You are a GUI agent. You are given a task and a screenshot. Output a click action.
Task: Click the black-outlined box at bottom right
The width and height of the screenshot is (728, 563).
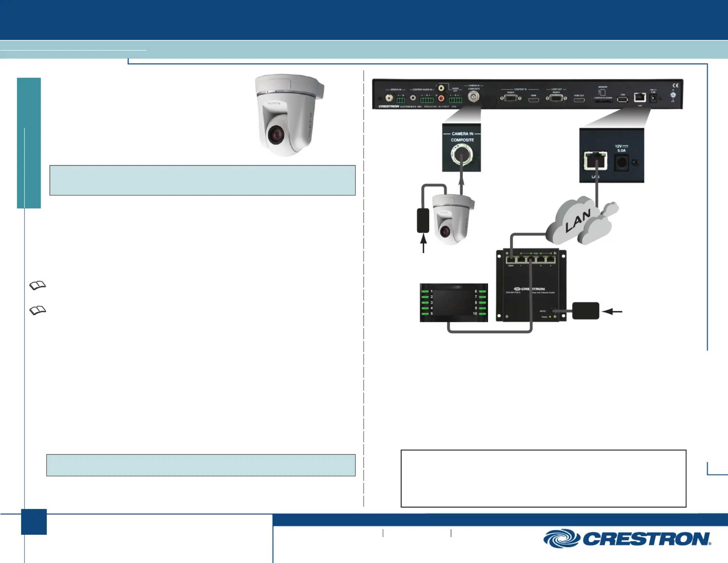coord(543,478)
